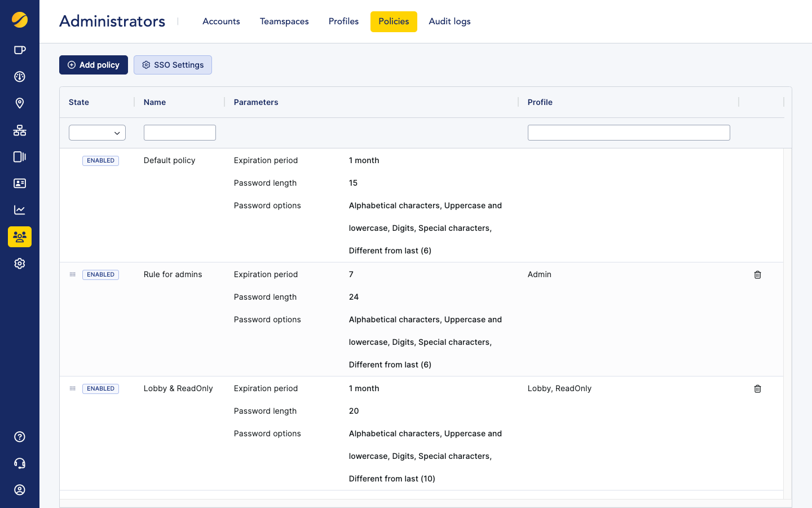Open the account profile icon at sidebar bottom
This screenshot has height=508, width=812.
20,489
